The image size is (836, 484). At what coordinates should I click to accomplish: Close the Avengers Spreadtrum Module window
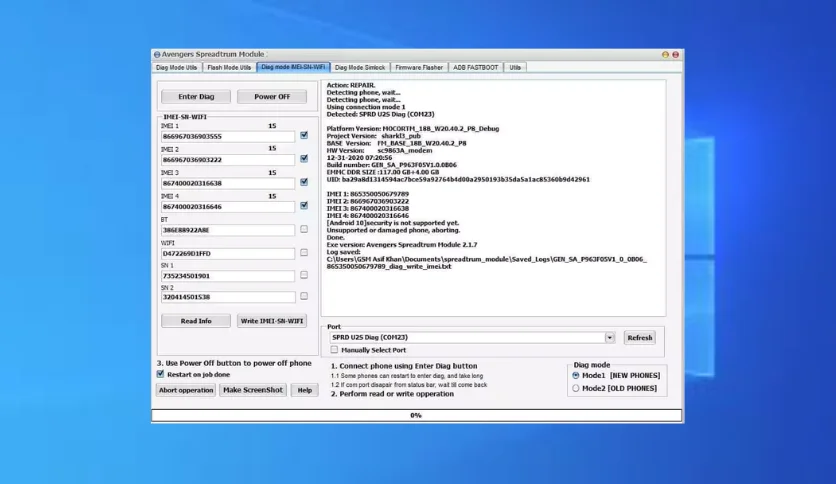coord(676,54)
